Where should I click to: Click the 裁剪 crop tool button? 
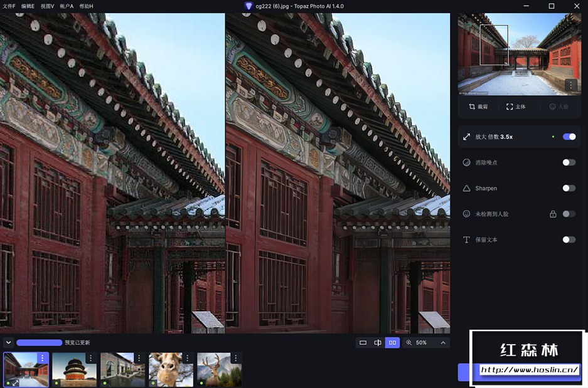tap(478, 107)
